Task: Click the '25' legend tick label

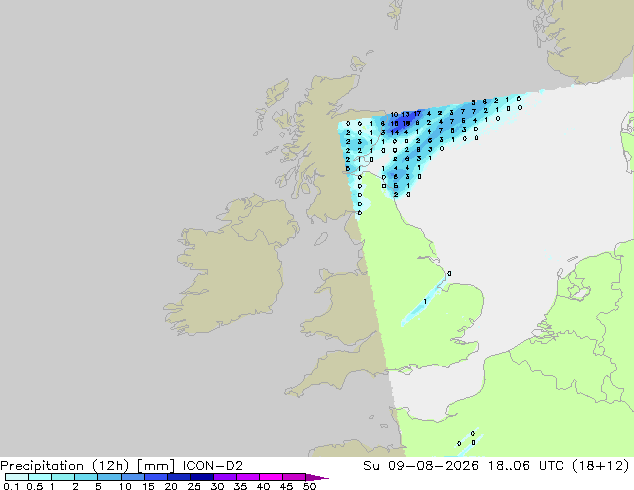Action: [194, 486]
